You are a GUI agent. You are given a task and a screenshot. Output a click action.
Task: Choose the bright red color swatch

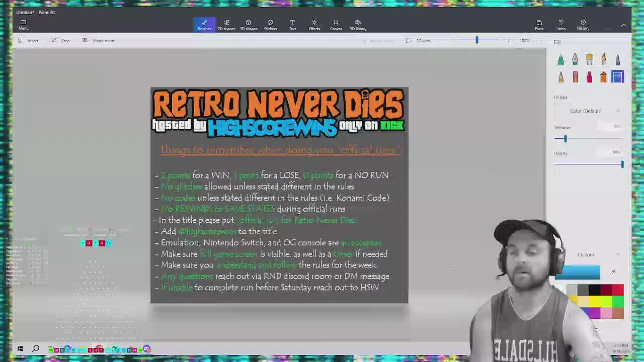coord(618,290)
